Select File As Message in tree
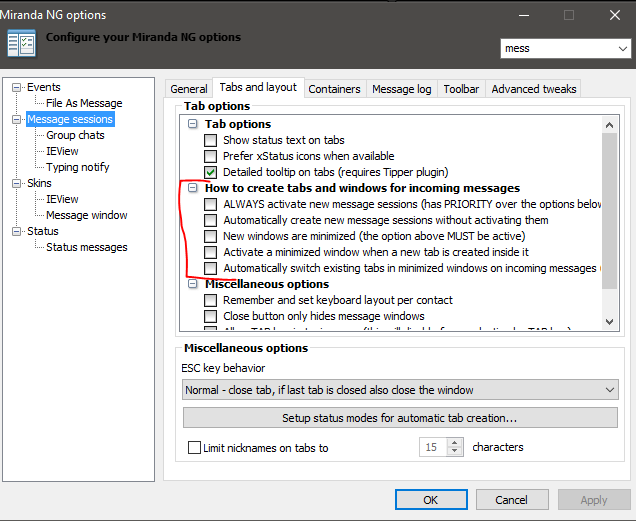Screen dimensions: 636x521 point(84,103)
